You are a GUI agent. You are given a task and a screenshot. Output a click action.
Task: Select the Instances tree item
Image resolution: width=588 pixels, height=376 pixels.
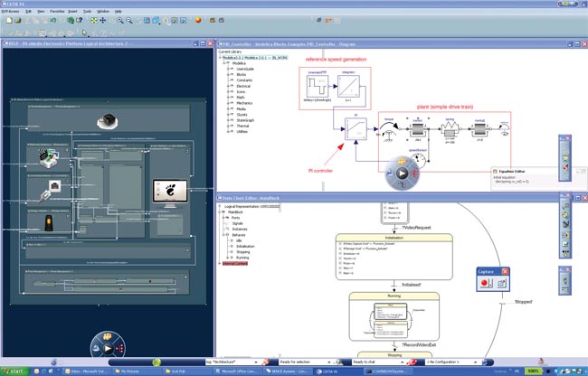[240, 229]
